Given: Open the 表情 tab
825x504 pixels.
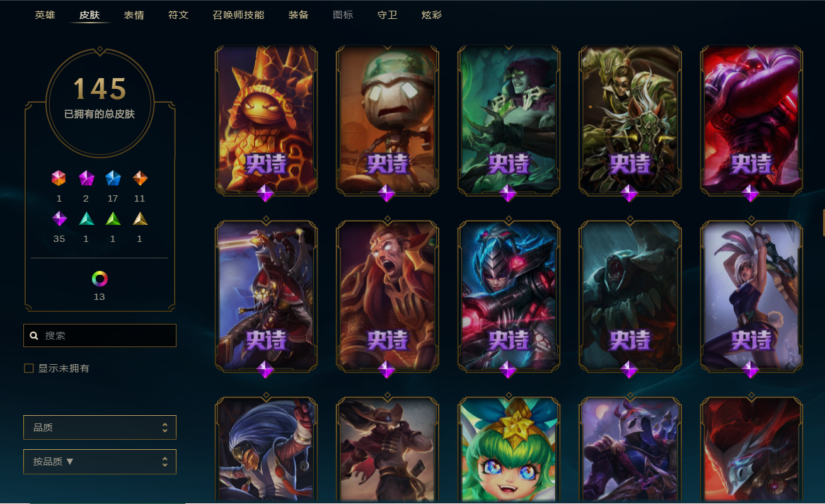Looking at the screenshot, I should pos(134,14).
